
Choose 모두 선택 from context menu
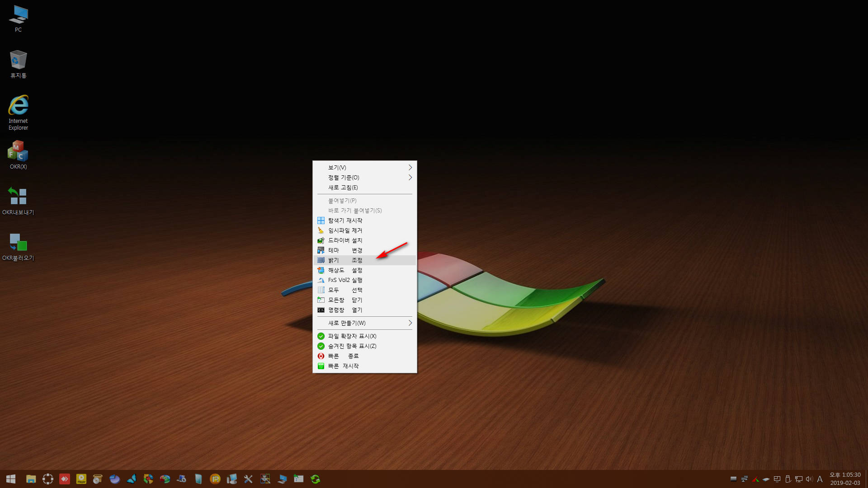coord(364,290)
